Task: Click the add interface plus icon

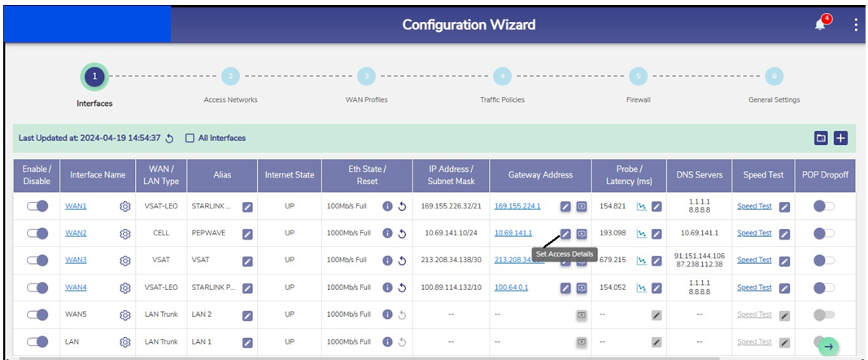Action: click(x=840, y=138)
